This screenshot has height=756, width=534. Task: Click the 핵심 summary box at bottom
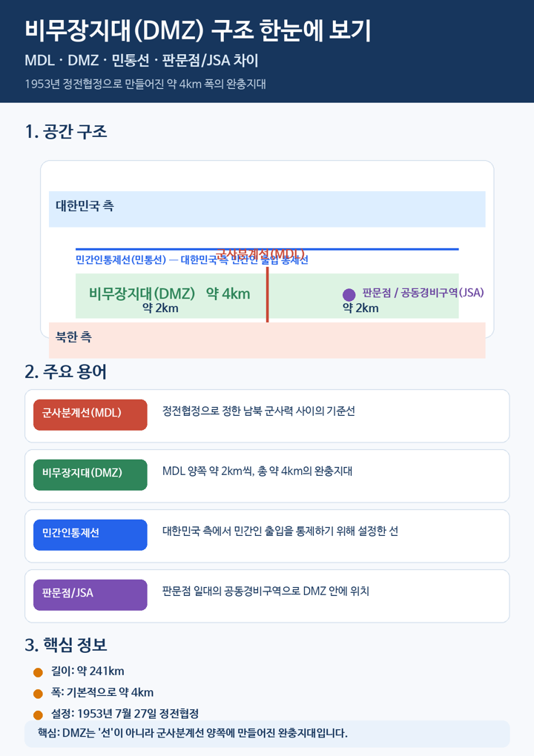(267, 733)
